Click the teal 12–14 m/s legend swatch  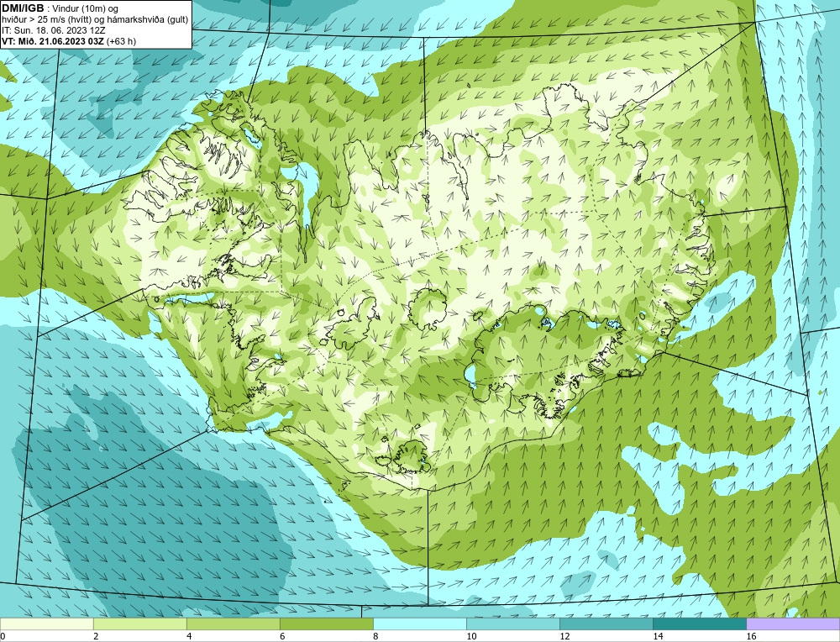pos(606,624)
